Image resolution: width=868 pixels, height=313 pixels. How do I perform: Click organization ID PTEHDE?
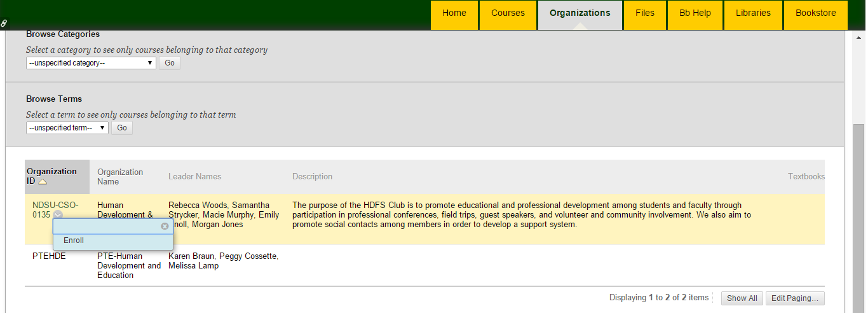(x=49, y=256)
